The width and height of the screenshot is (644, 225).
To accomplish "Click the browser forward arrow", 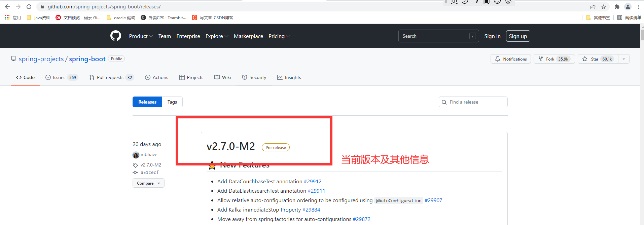I will point(18,7).
